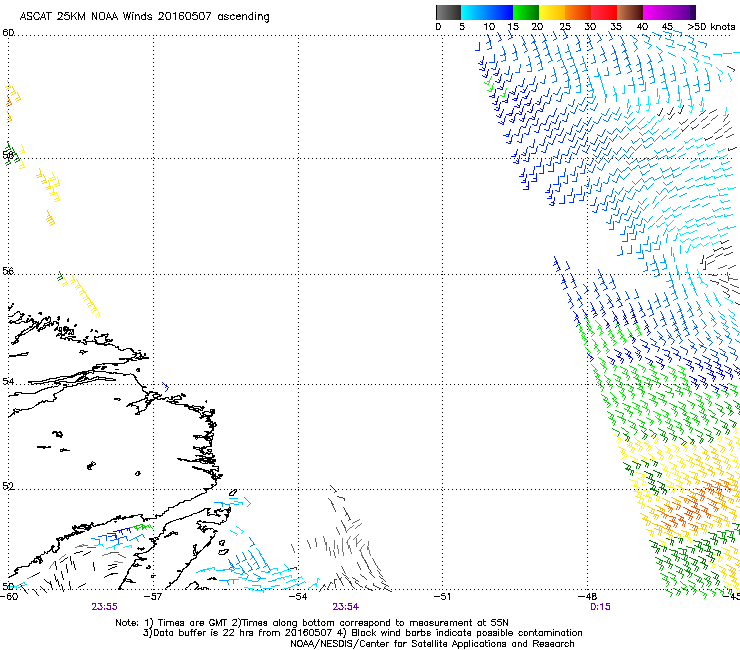The width and height of the screenshot is (740, 650).
Task: Click the latitude label '52'
Action: click(x=8, y=486)
